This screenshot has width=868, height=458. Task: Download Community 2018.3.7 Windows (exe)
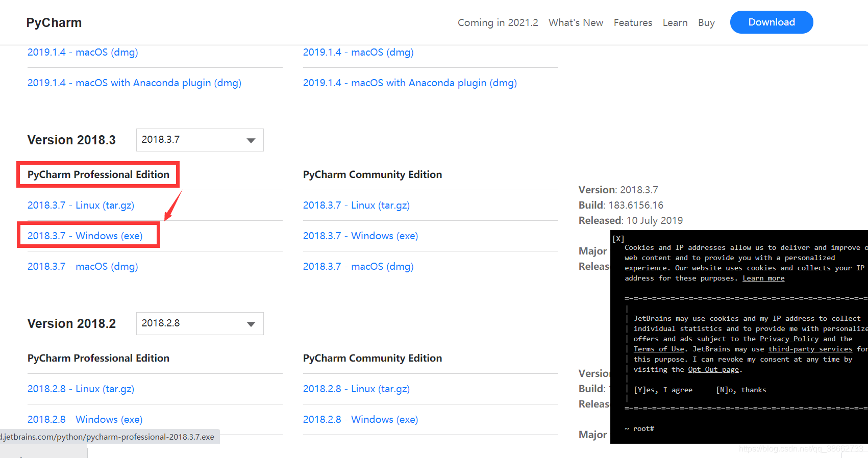360,236
